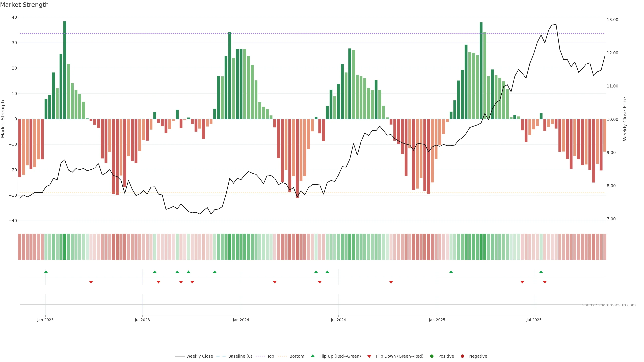This screenshot has width=644, height=362.
Task: Click the Market Strength chart title
Action: click(x=24, y=5)
